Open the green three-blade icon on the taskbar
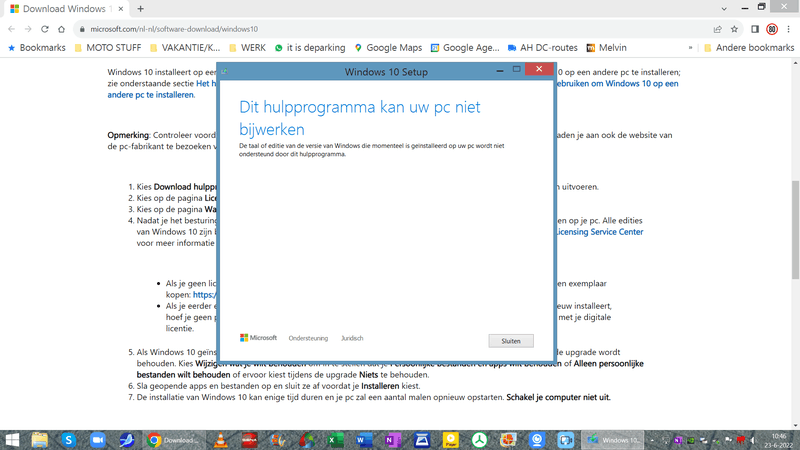800x450 pixels. pyautogui.click(x=480, y=440)
